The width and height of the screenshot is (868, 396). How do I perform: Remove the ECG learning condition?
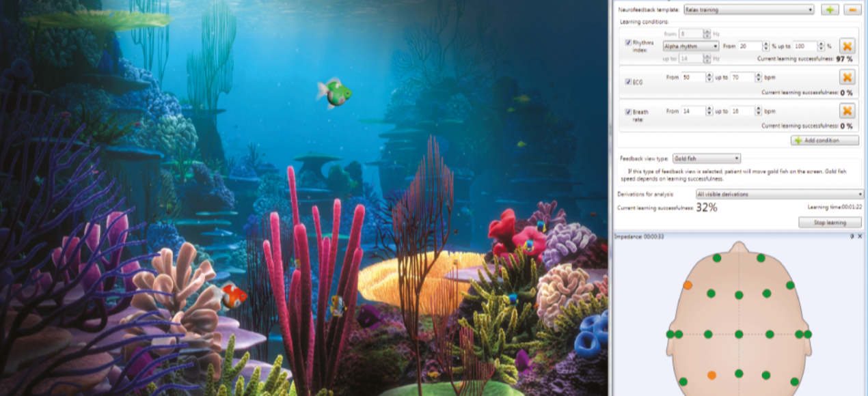pyautogui.click(x=847, y=77)
